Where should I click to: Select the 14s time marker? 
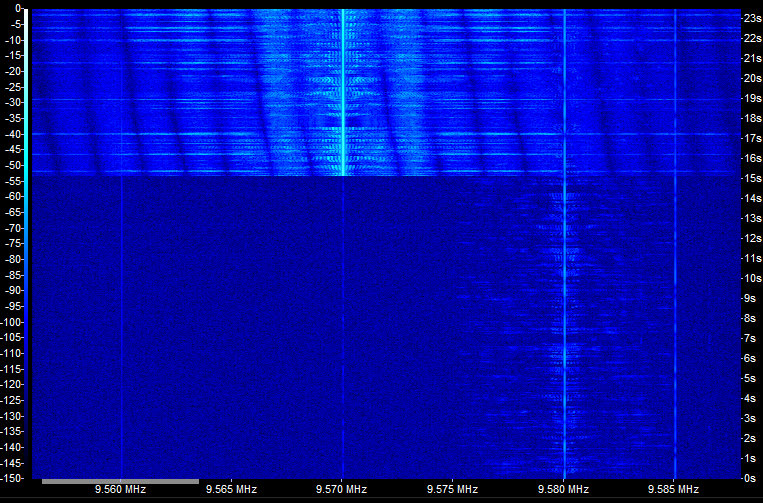pyautogui.click(x=752, y=198)
